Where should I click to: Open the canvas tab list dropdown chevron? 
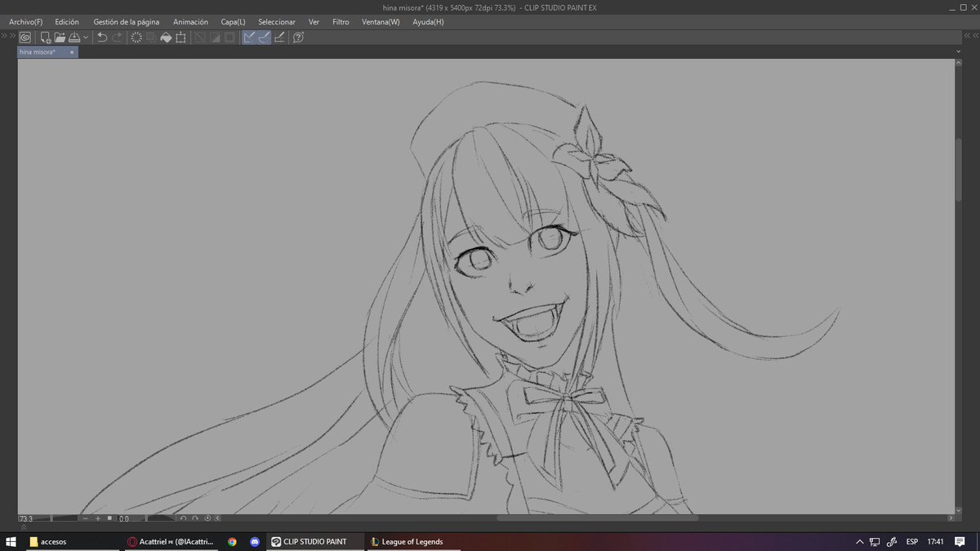[x=958, y=51]
